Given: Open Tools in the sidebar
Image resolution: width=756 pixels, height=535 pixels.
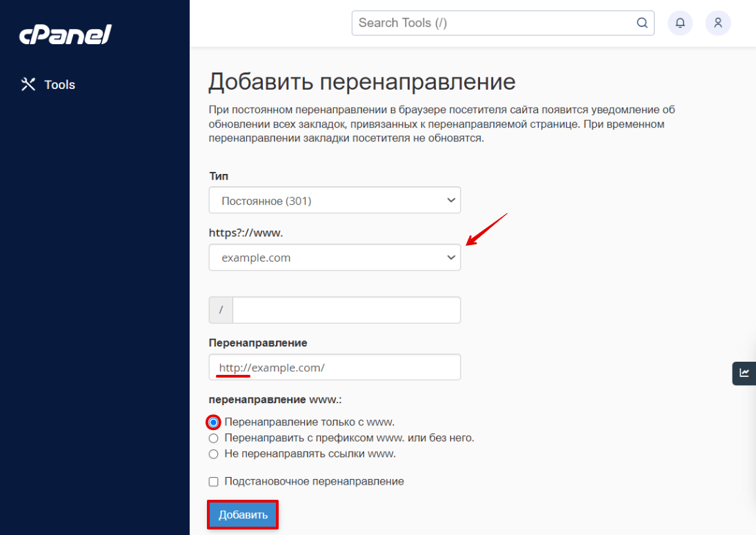Looking at the screenshot, I should [x=59, y=85].
